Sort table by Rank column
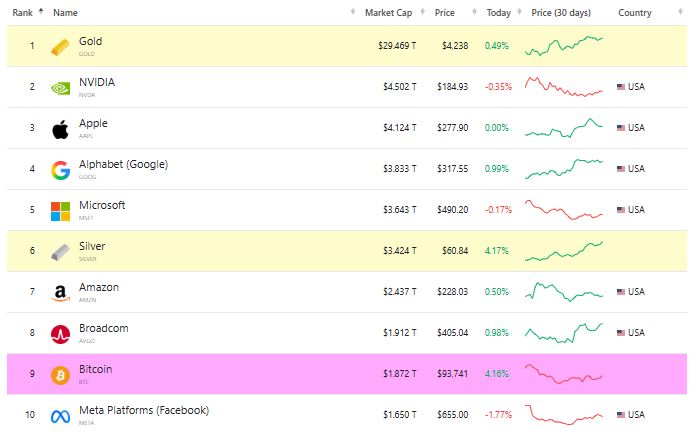The height and width of the screenshot is (433, 689). click(23, 13)
